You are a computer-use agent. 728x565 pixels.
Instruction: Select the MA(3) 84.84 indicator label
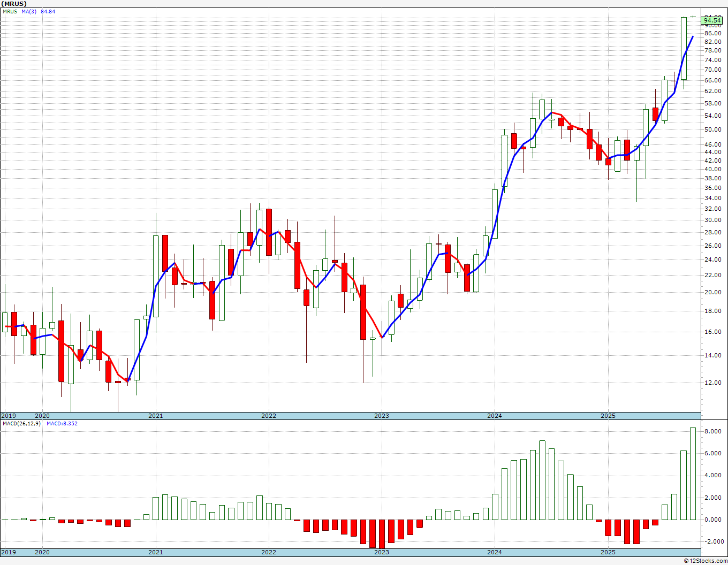38,11
